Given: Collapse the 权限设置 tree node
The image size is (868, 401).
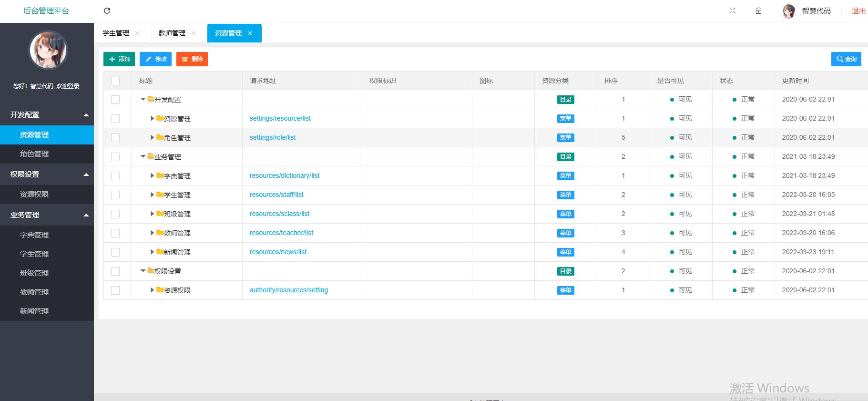Looking at the screenshot, I should 143,271.
